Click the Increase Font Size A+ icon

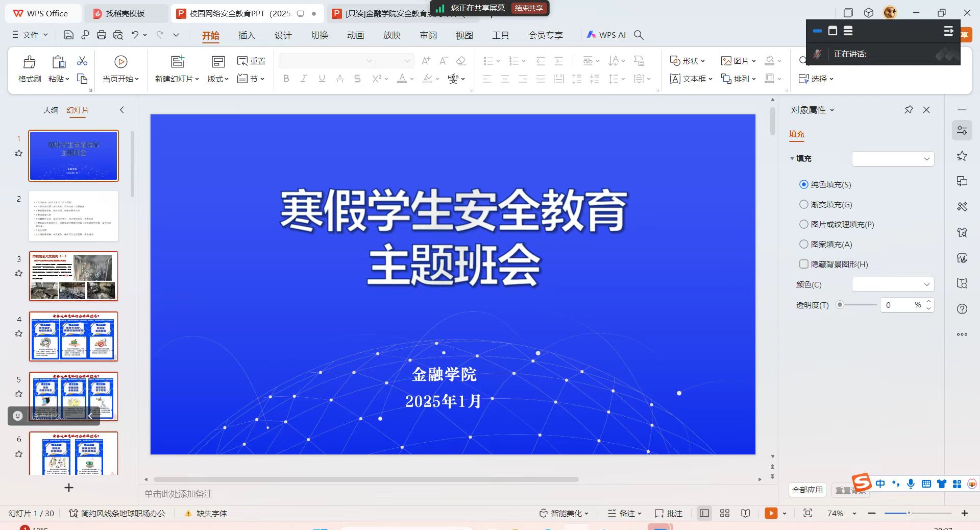coord(426,61)
